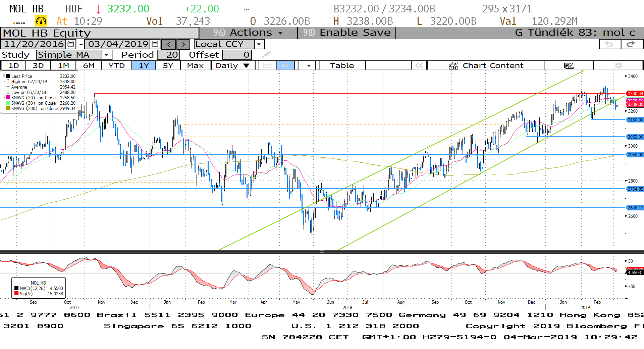The height and width of the screenshot is (349, 644).
Task: Click the end date 03/04/2019 field
Action: pyautogui.click(x=118, y=44)
